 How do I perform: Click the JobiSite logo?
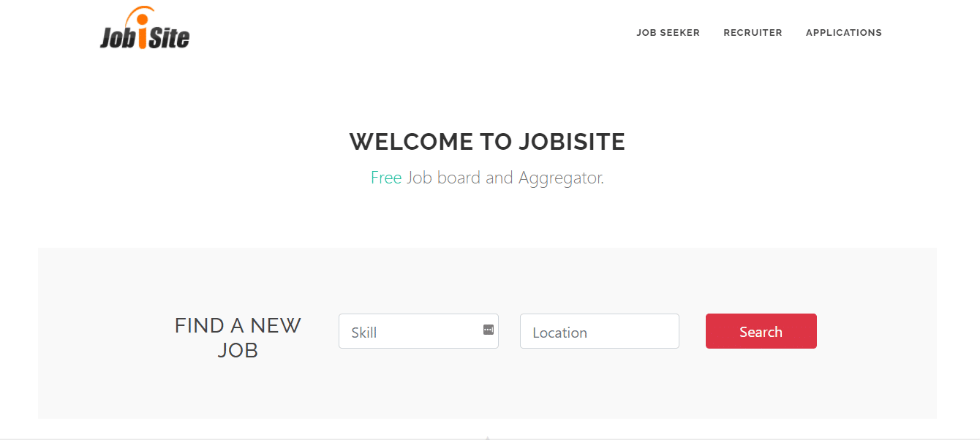click(x=145, y=28)
